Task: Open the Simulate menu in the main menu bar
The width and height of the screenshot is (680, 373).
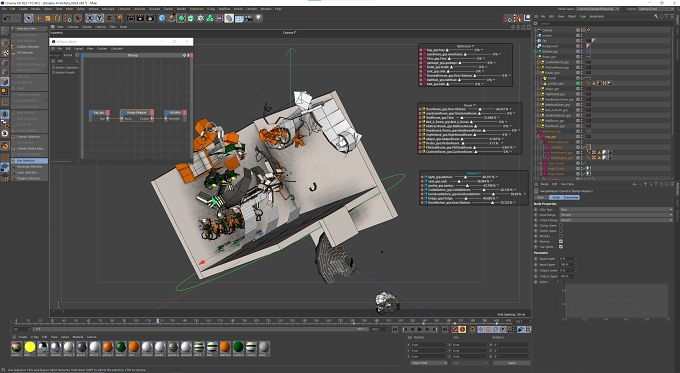Action: pos(154,9)
